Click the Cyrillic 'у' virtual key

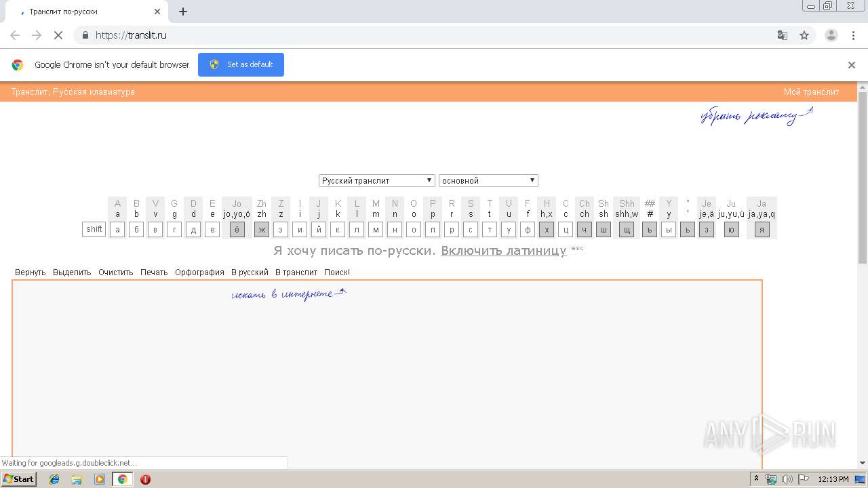[x=509, y=229]
